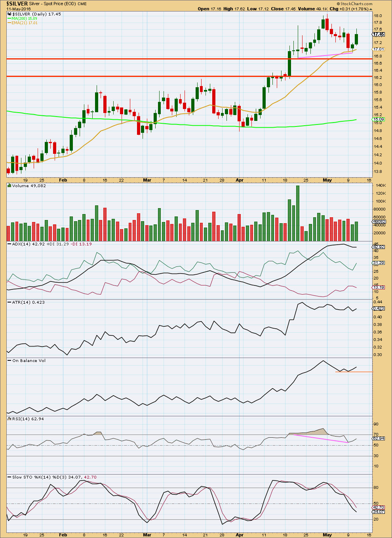
Task: Click the 17.01 EMA tag on price axis
Action: [x=379, y=49]
